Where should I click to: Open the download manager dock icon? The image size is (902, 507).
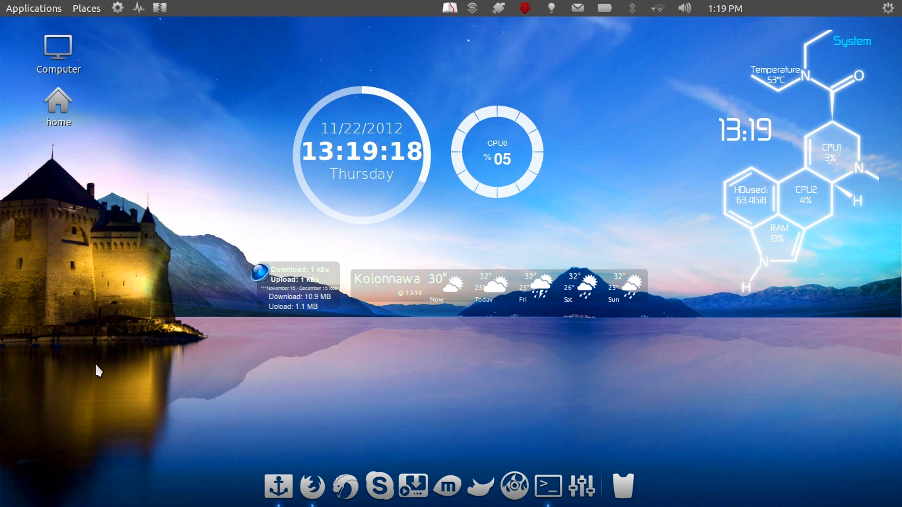pos(414,485)
